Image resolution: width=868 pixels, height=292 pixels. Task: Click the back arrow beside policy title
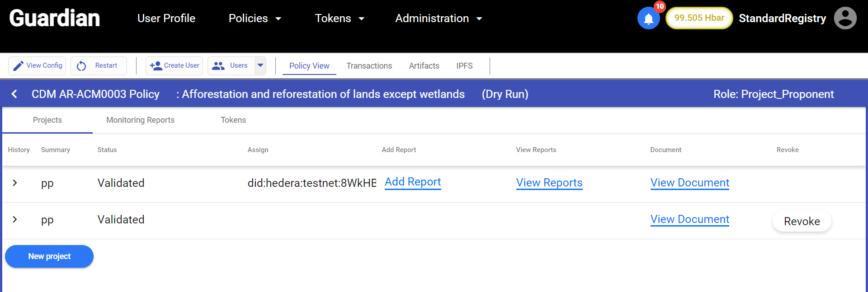click(14, 94)
